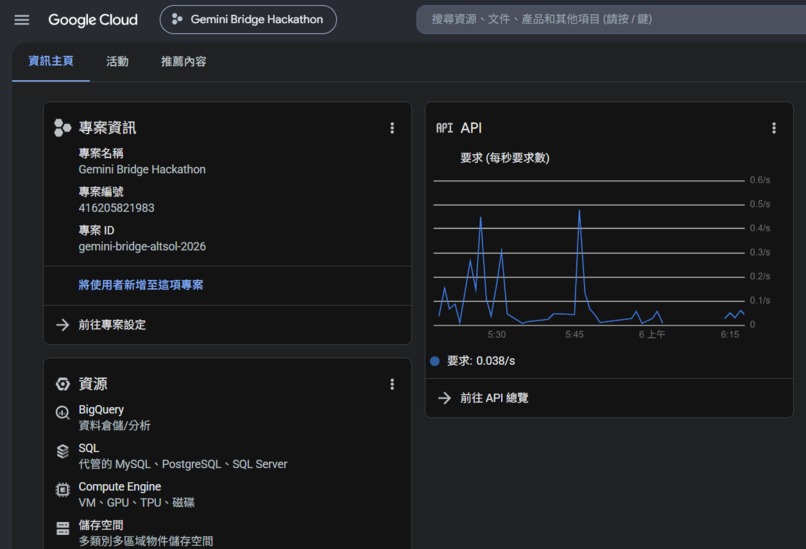
Task: Click the 5:45 peak on the API chart
Action: point(579,210)
